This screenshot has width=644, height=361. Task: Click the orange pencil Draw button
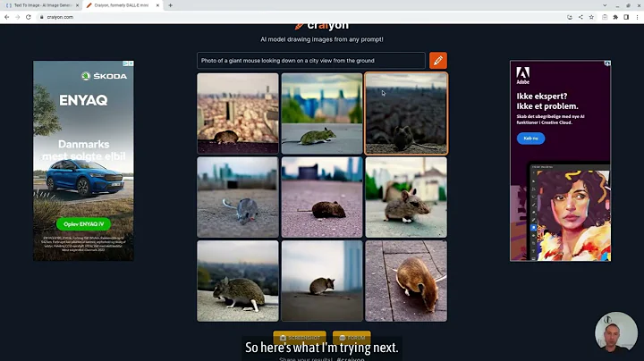(x=437, y=60)
